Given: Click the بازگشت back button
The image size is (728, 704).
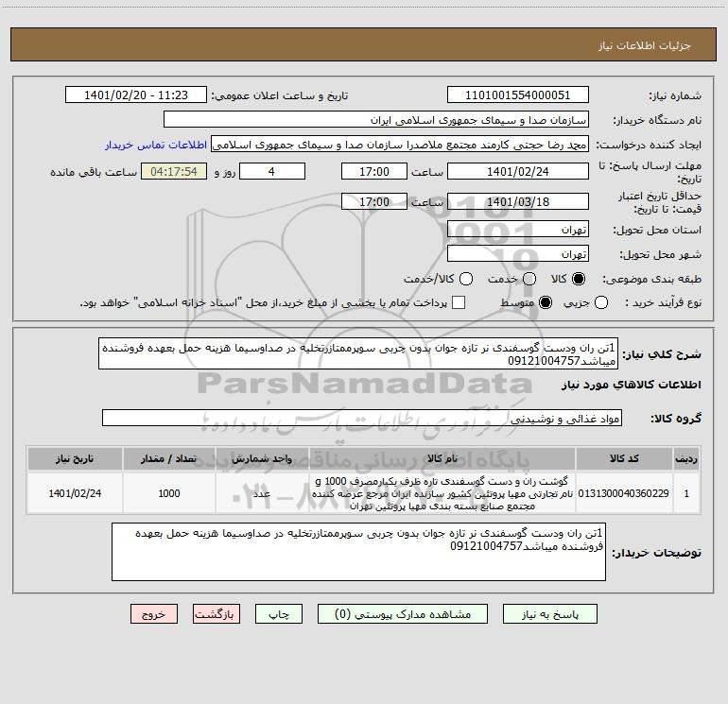Looking at the screenshot, I should coord(217,614).
